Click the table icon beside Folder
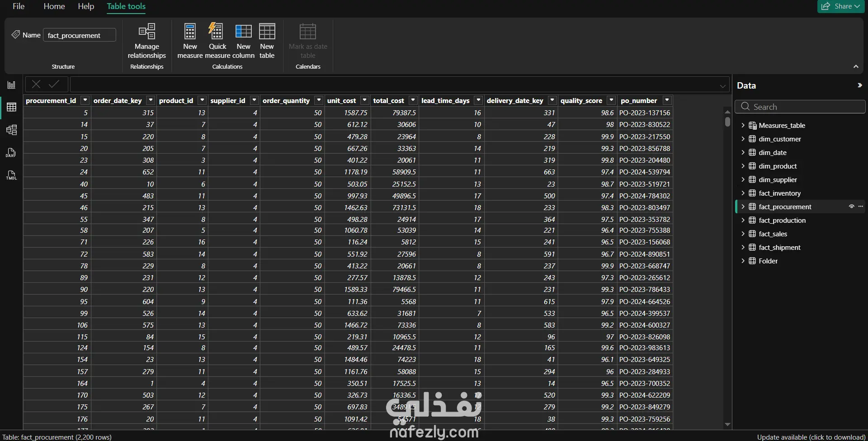The height and width of the screenshot is (441, 868). tap(752, 261)
